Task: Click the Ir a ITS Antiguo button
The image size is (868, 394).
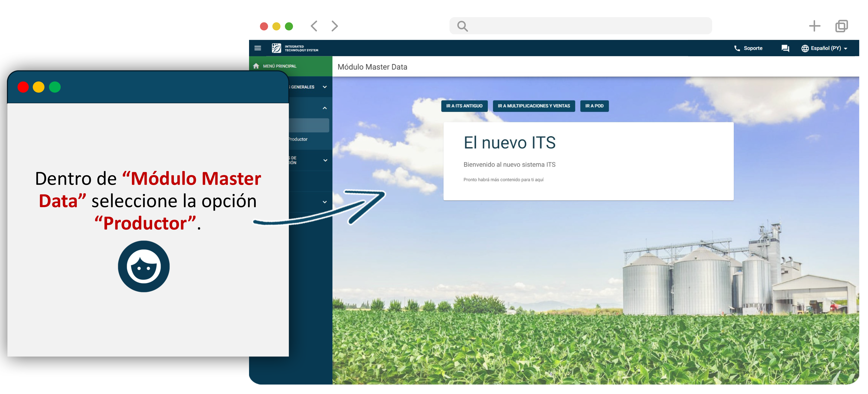Action: (464, 106)
